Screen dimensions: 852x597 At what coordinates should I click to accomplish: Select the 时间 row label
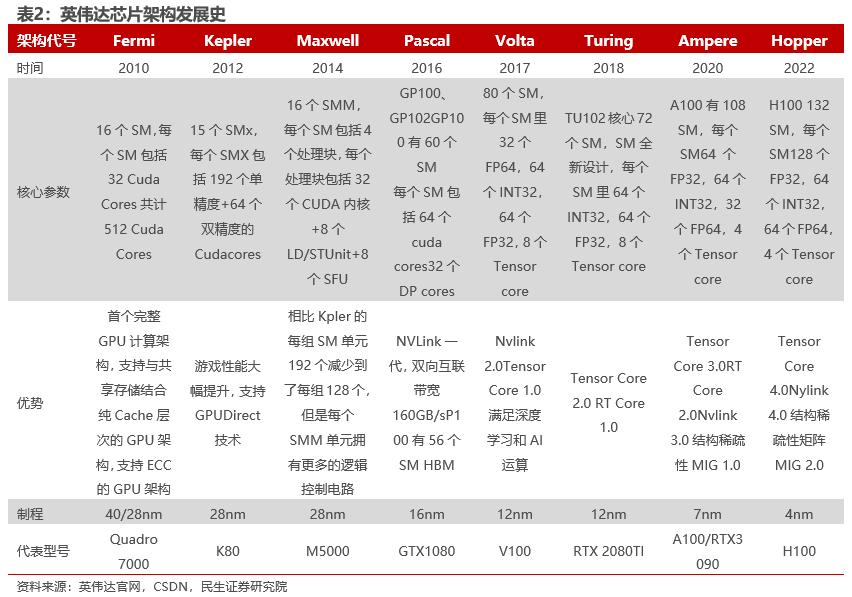coord(30,68)
